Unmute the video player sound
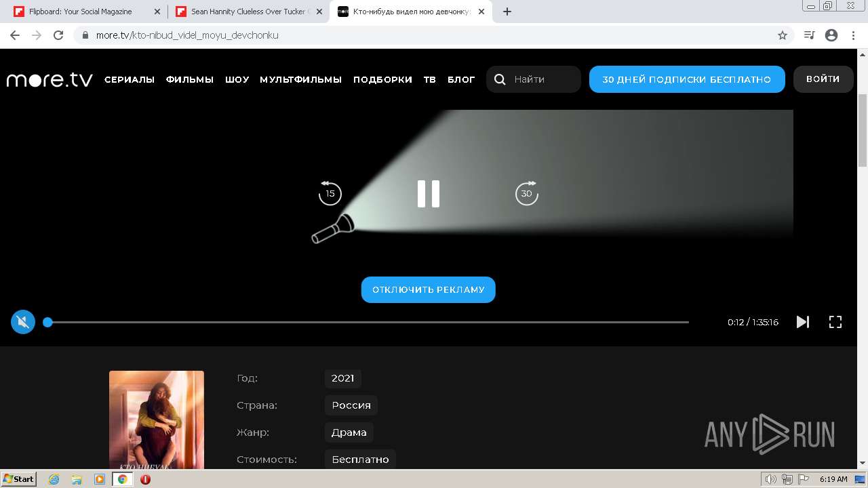 tap(23, 322)
